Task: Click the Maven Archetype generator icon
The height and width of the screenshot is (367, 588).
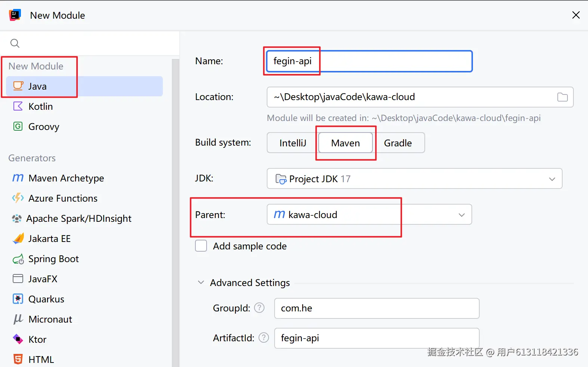Action: [18, 178]
